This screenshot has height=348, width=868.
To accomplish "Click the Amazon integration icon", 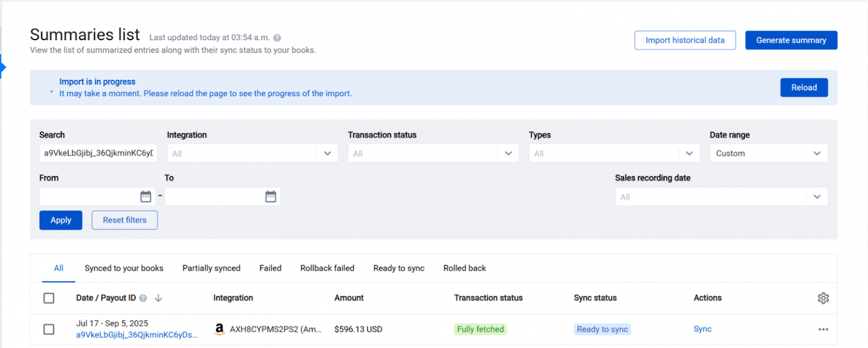I will (x=220, y=329).
